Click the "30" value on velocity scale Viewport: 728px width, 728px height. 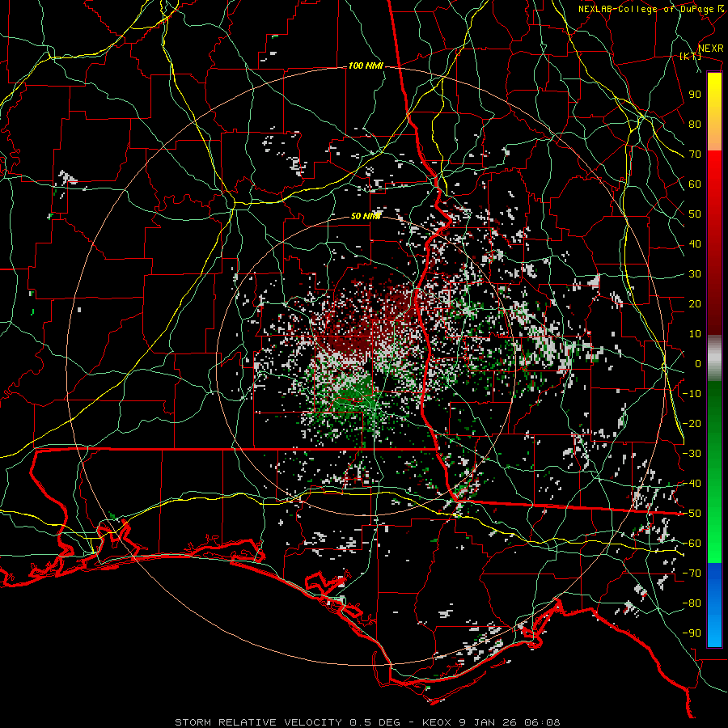[x=695, y=274]
